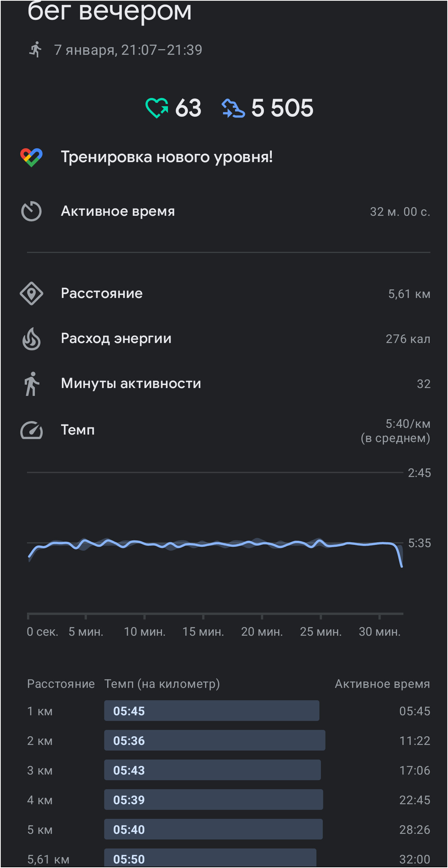Image resolution: width=448 pixels, height=868 pixels.
Task: Open the Тренировка нового уровня! message
Action: [x=167, y=157]
